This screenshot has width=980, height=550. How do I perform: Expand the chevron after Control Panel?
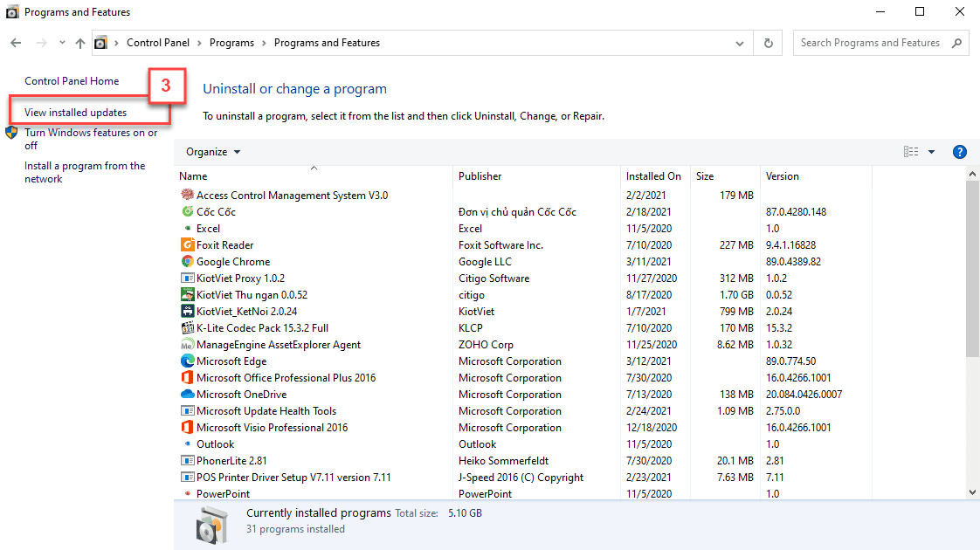pyautogui.click(x=199, y=43)
